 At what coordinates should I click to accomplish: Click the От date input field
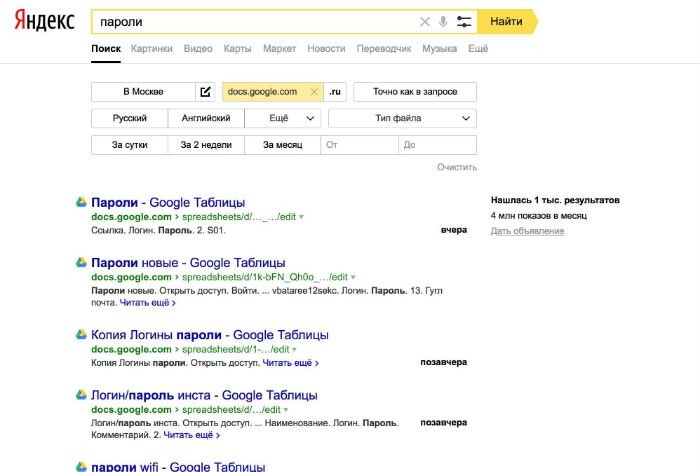click(358, 145)
